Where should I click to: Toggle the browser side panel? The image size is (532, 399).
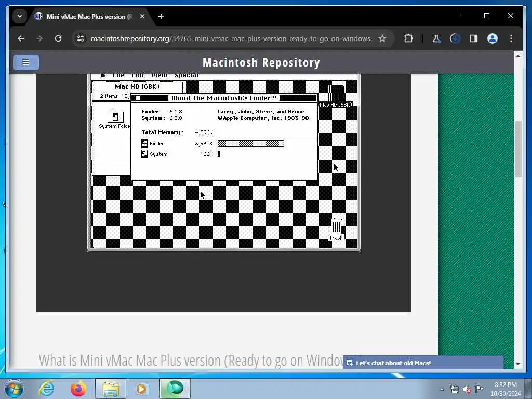click(474, 38)
